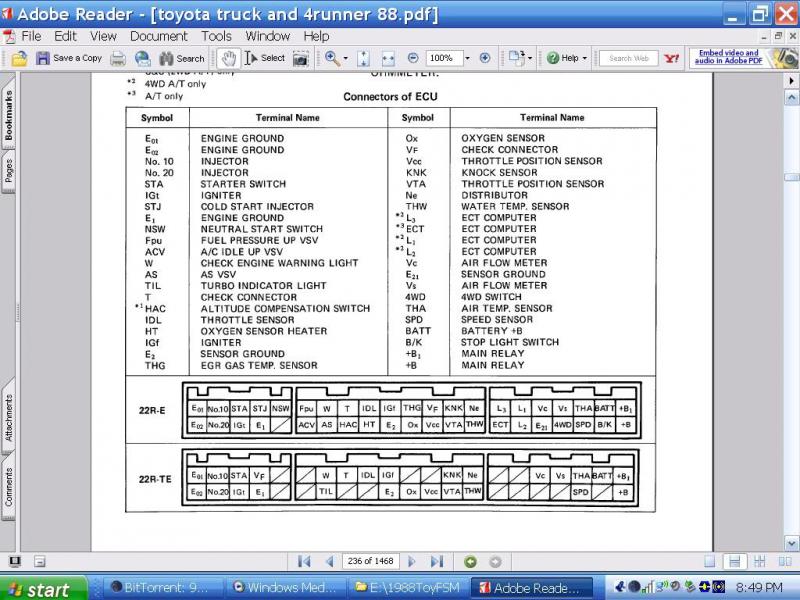Expand the Help button dropdown
Image resolution: width=800 pixels, height=600 pixels.
click(585, 58)
